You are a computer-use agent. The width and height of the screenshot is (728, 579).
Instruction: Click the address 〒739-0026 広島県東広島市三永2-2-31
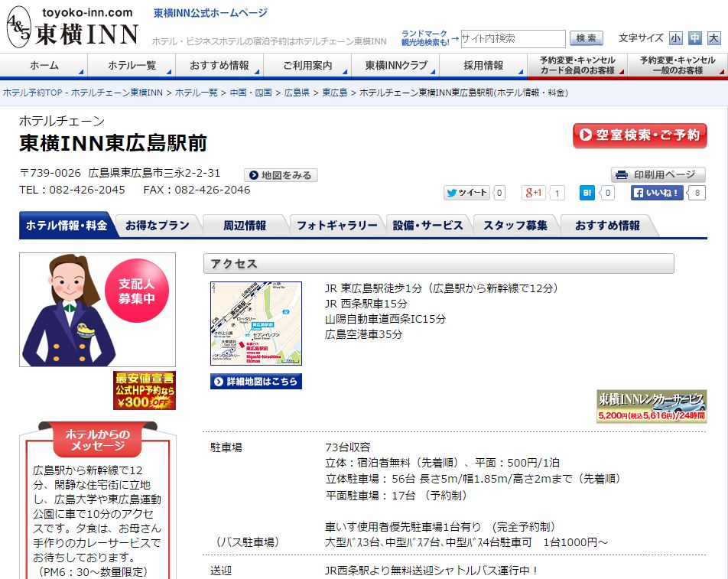click(x=120, y=173)
